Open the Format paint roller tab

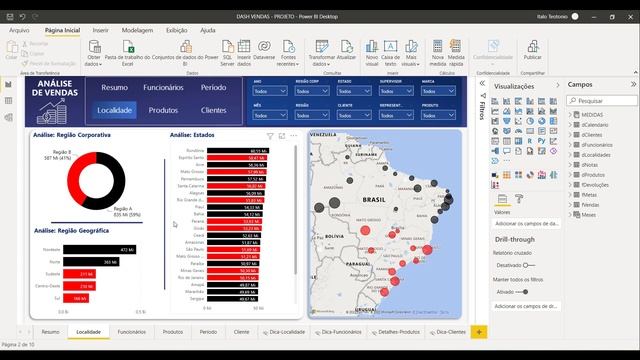pyautogui.click(x=519, y=199)
